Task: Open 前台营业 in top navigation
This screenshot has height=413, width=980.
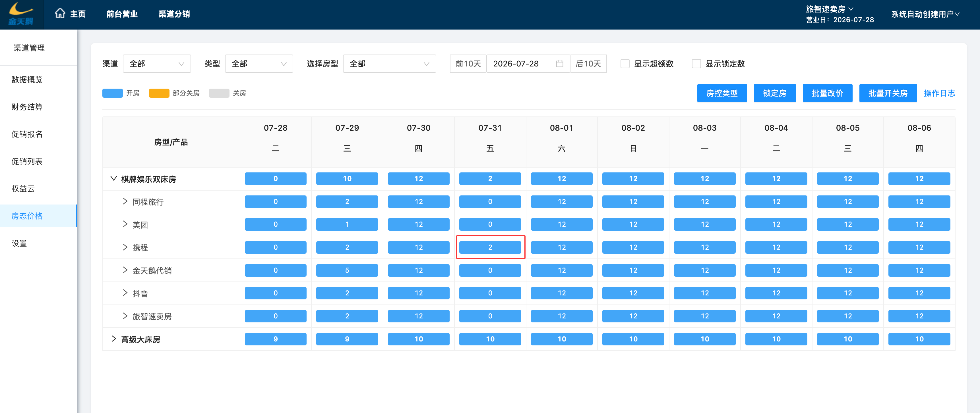Action: [x=122, y=14]
